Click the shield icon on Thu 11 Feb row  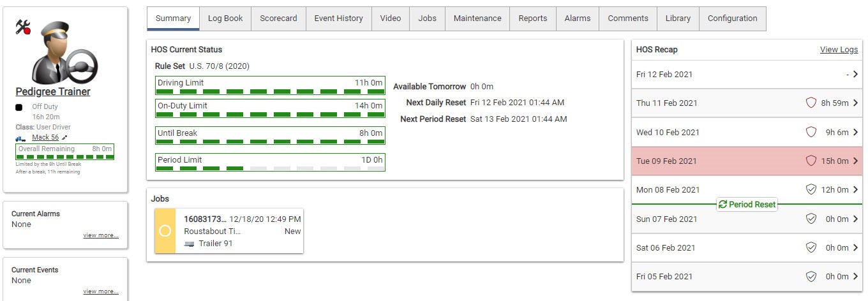click(811, 103)
